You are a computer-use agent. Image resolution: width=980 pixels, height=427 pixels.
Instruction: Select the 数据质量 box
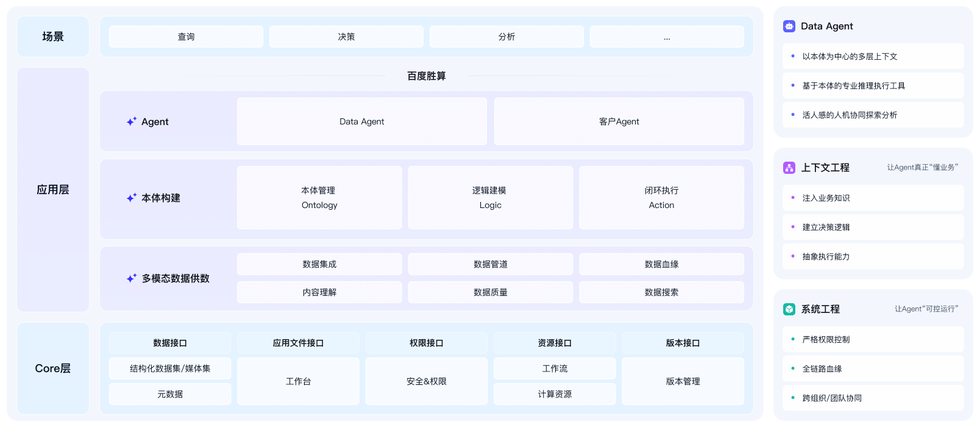[x=491, y=292]
